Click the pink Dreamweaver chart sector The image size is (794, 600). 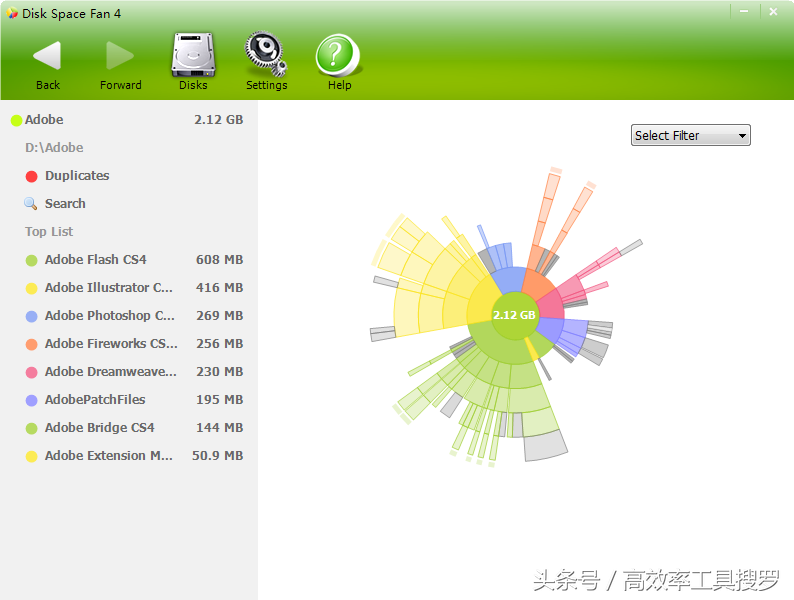[x=550, y=305]
